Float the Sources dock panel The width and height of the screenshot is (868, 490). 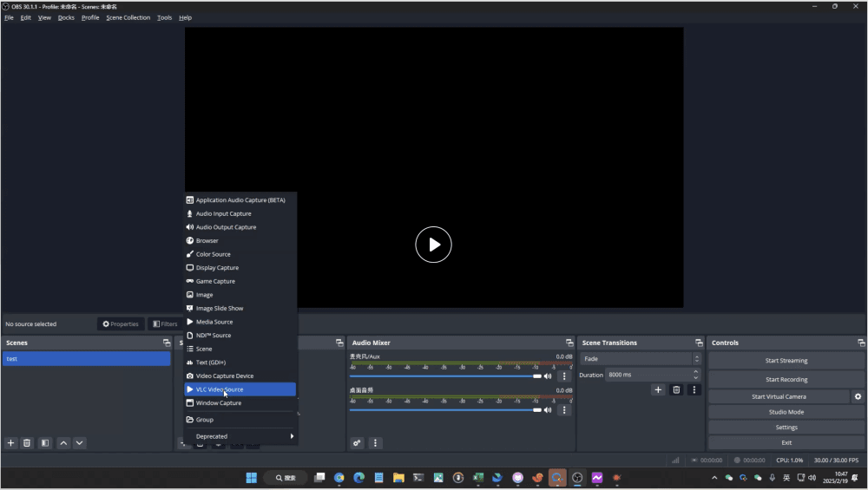coord(339,343)
